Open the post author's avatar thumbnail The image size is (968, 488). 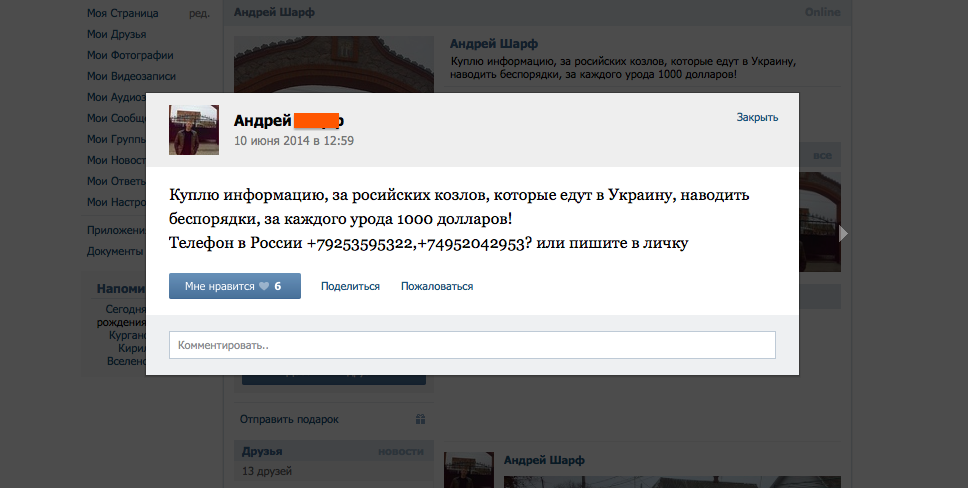point(194,130)
